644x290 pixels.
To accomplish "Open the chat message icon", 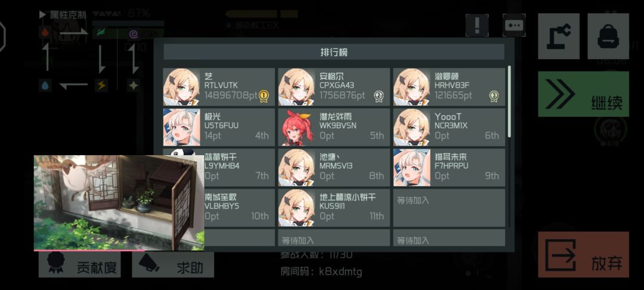I will [x=514, y=26].
